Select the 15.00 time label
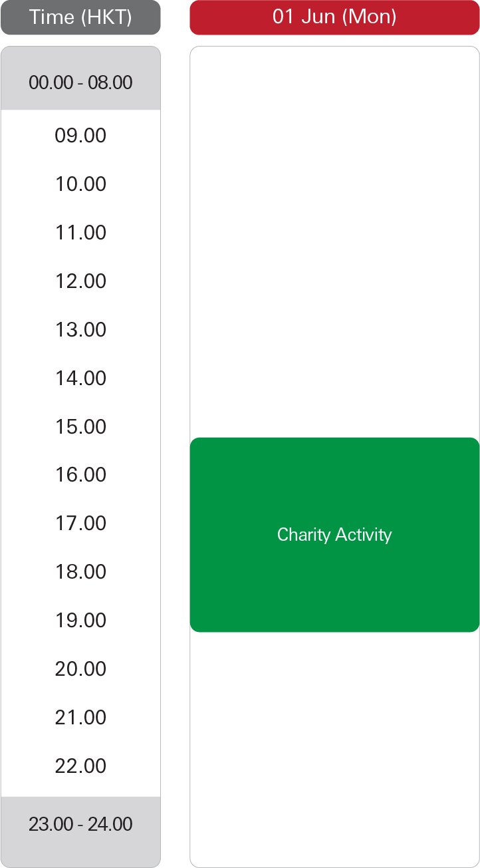 coord(80,427)
